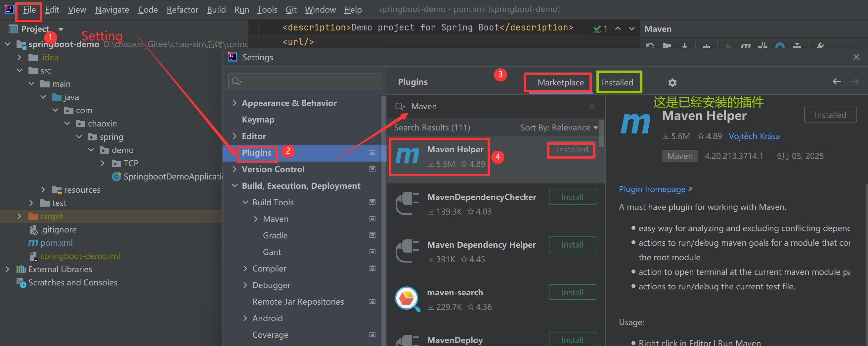The height and width of the screenshot is (346, 868).
Task: Expand the TCP package node
Action: click(103, 163)
